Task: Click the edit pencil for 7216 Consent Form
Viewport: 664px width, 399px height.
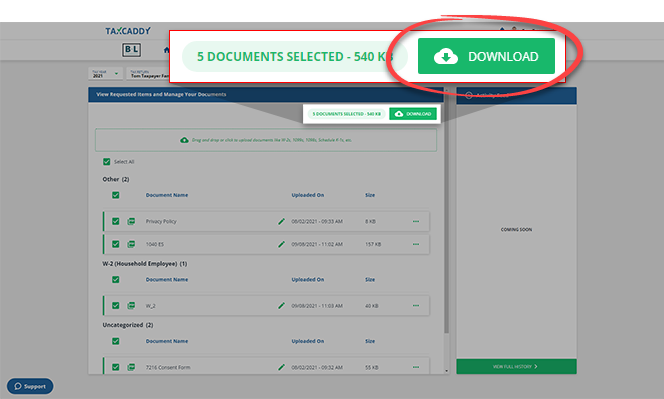Action: pyautogui.click(x=281, y=367)
